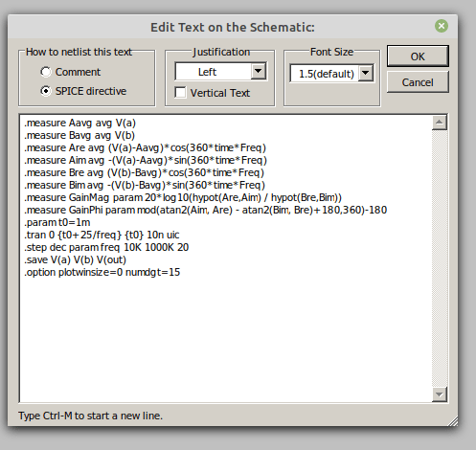This screenshot has height=450, width=476.
Task: Click the Cancel button
Action: (418, 82)
